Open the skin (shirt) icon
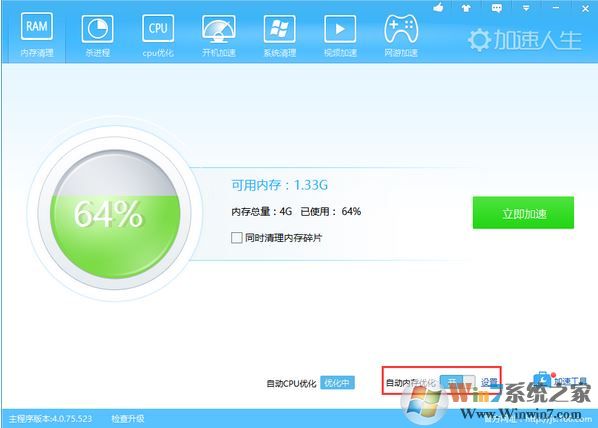The width and height of the screenshot is (598, 428). [466, 8]
